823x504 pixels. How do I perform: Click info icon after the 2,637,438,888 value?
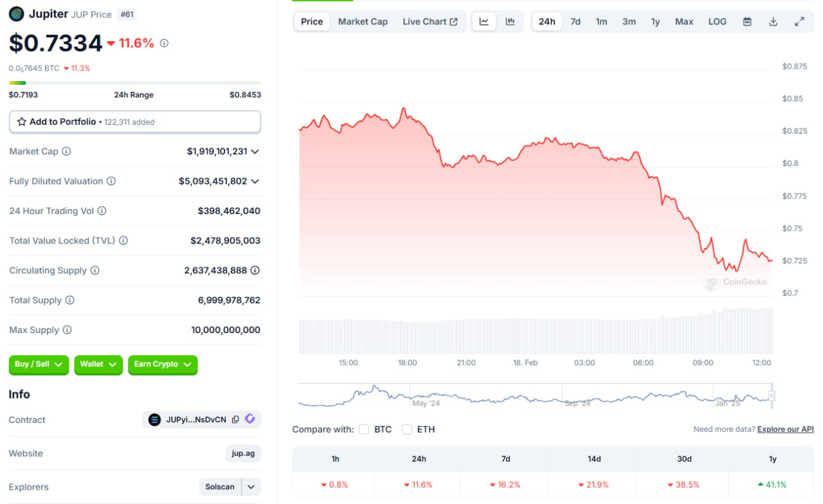[x=255, y=271]
